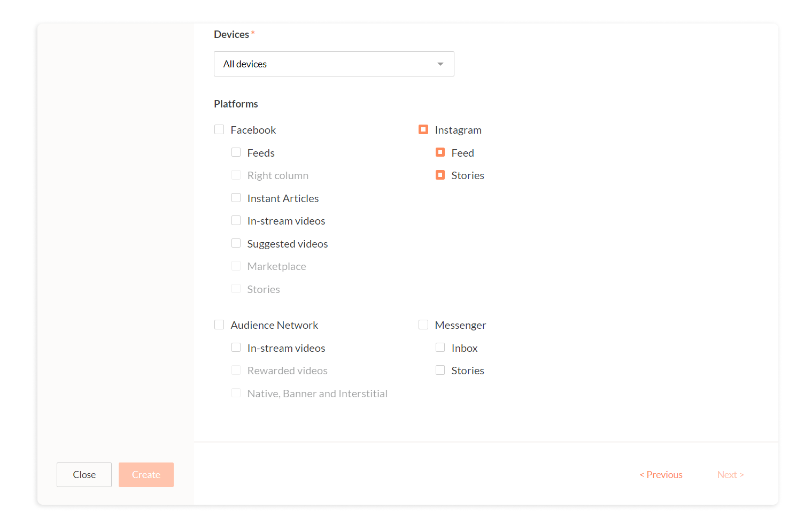Check Messenger Stories placement

coord(440,370)
